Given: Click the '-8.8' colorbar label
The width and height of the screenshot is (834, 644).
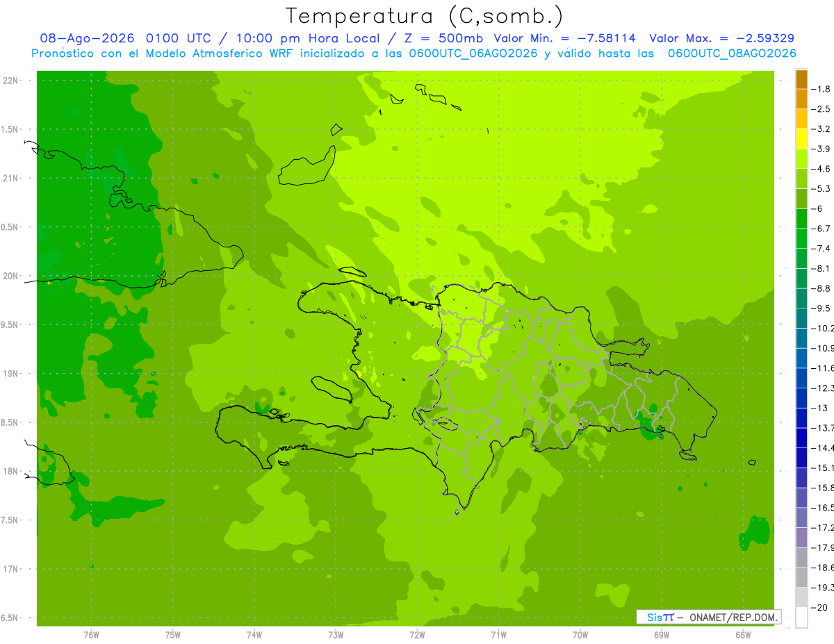Looking at the screenshot, I should tap(821, 288).
